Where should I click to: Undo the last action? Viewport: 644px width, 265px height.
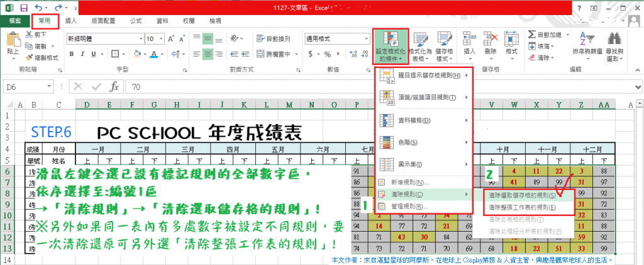click(x=38, y=8)
